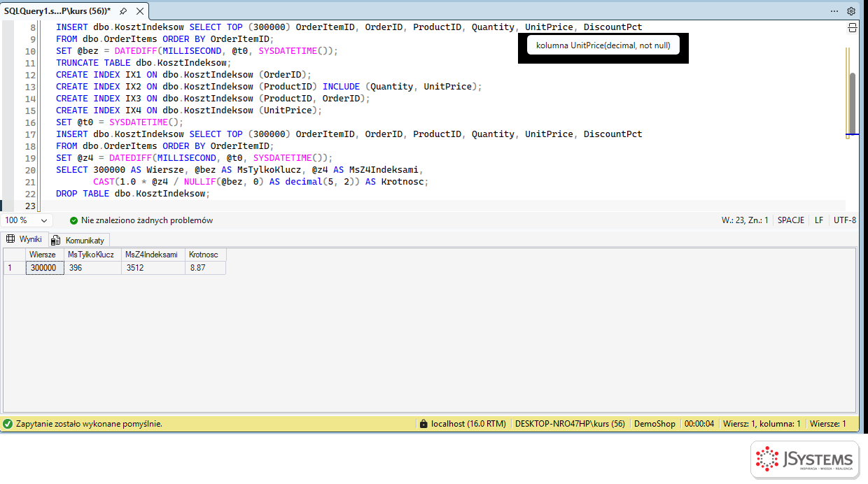Select the 8.87 result cell

coord(206,268)
